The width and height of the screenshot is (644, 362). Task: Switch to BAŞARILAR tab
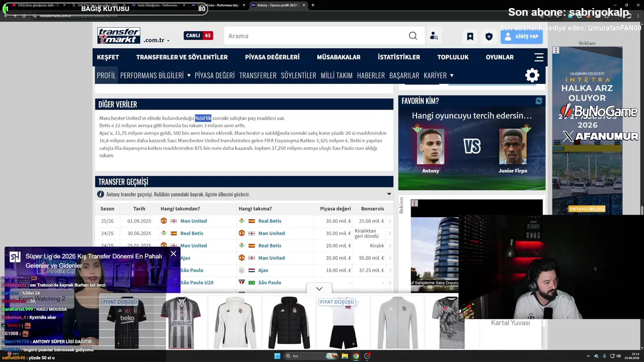(x=404, y=75)
